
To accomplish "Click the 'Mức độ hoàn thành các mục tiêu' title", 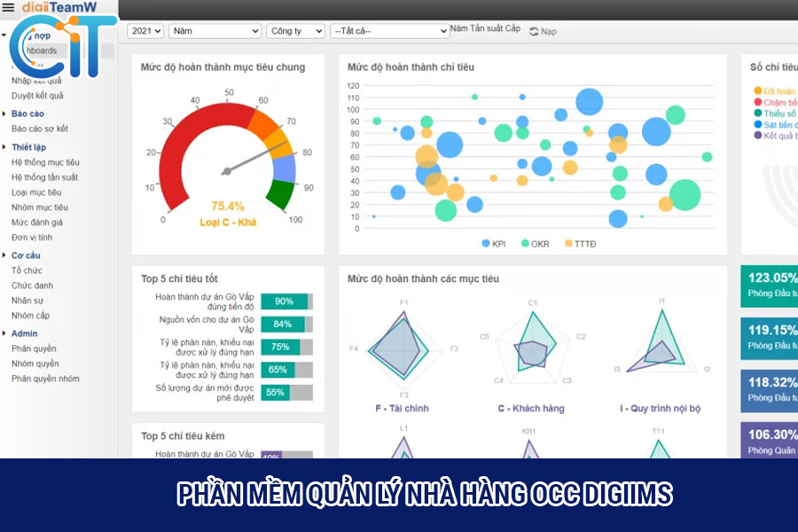I will (423, 278).
